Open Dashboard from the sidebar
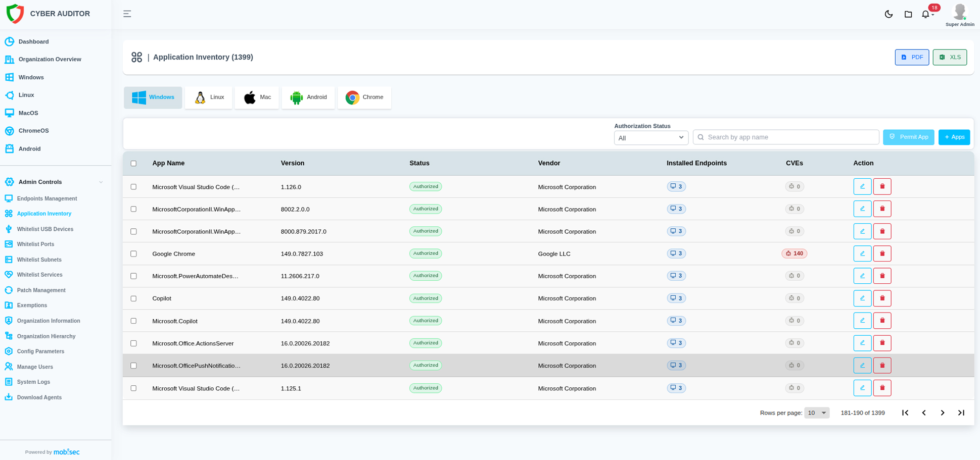The image size is (980, 460). coord(33,42)
